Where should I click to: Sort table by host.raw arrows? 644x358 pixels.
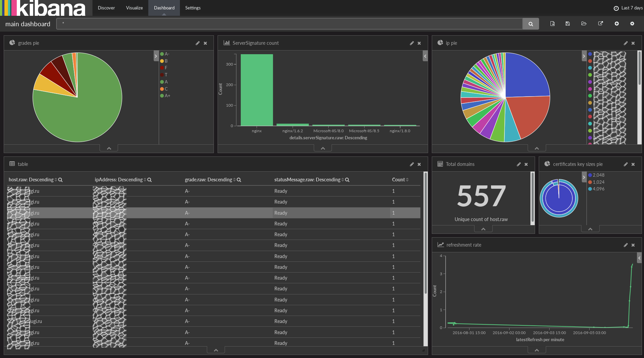pyautogui.click(x=56, y=180)
